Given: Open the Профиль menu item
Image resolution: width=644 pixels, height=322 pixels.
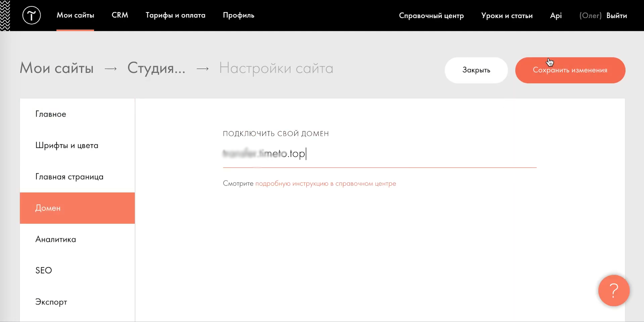Looking at the screenshot, I should (239, 15).
